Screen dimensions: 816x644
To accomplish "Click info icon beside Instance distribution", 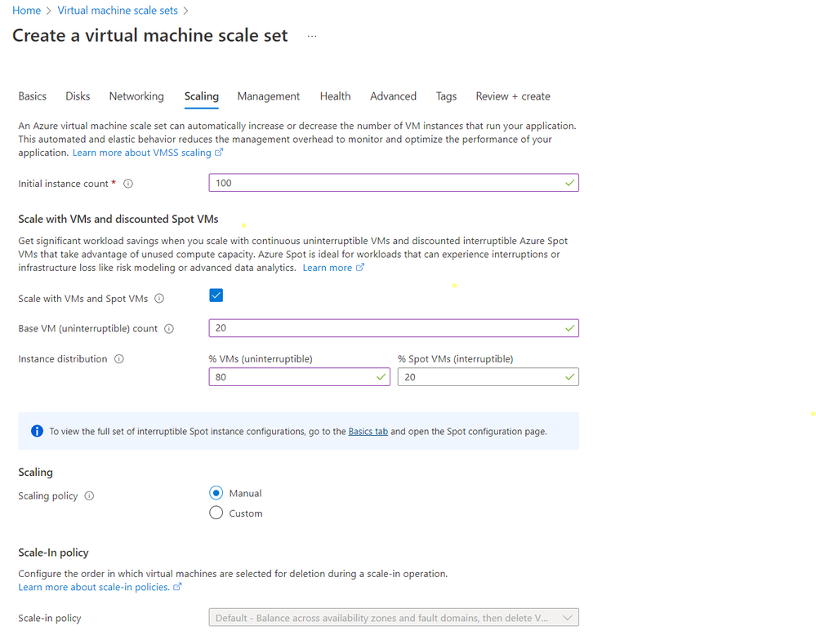I will [x=119, y=359].
